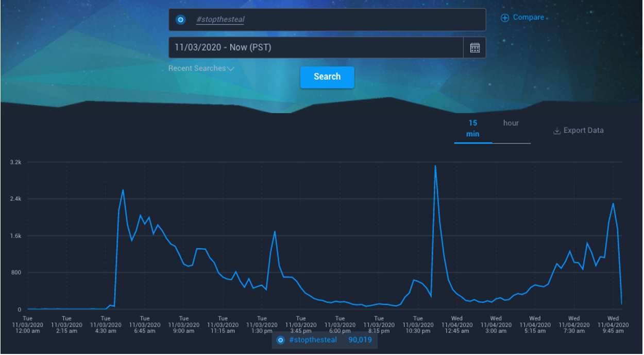Click the highest chart peak near 3.2k
The height and width of the screenshot is (355, 644).
435,166
